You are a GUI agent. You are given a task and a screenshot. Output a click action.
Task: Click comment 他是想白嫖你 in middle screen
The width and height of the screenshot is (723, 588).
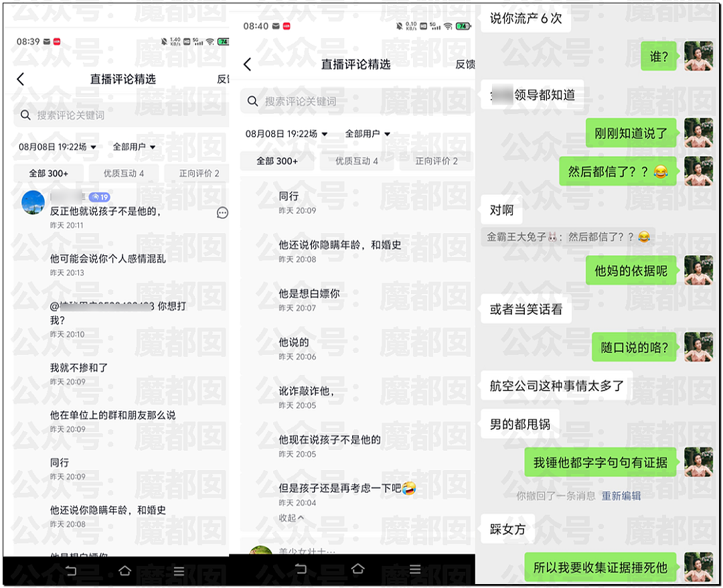coord(309,293)
